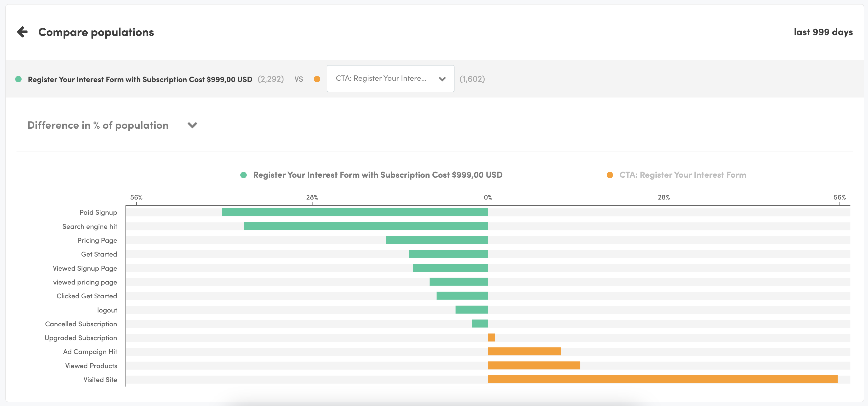Viewport: 868px width, 406px height.
Task: Toggle green legend for Subscription Cost series
Action: [x=377, y=175]
